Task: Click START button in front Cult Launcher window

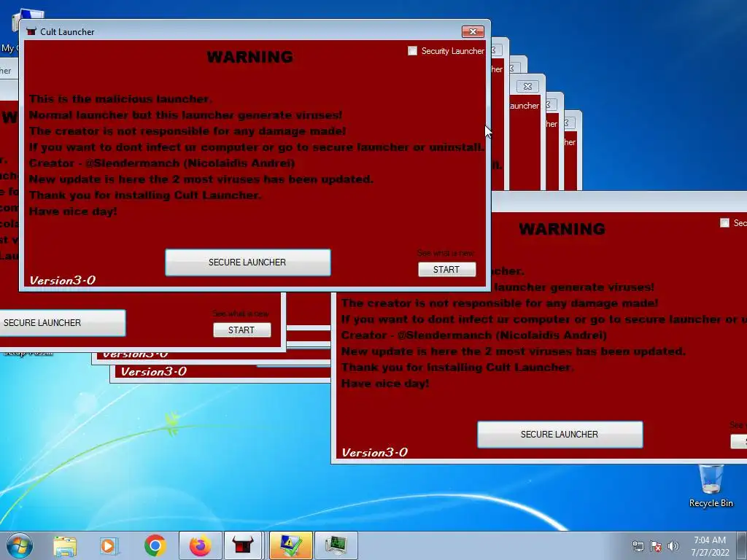Action: tap(447, 270)
